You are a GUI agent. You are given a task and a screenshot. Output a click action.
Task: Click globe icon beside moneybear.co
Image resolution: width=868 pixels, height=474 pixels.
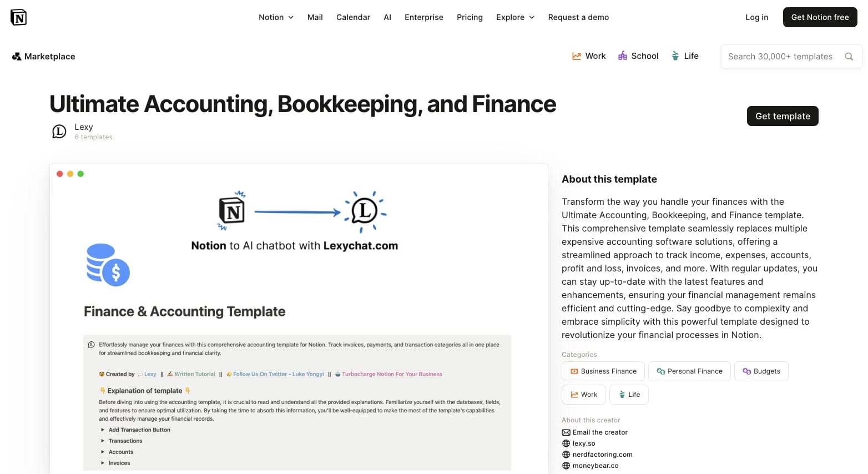tap(566, 466)
